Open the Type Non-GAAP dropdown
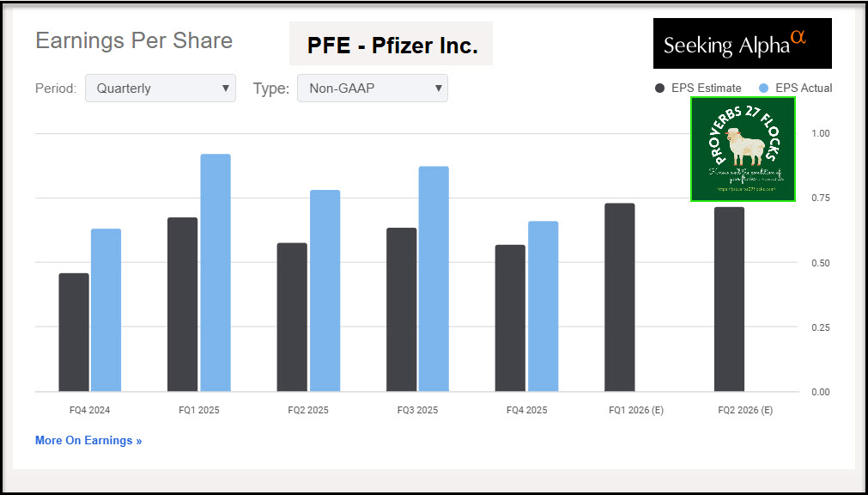This screenshot has height=495, width=868. pyautogui.click(x=372, y=88)
